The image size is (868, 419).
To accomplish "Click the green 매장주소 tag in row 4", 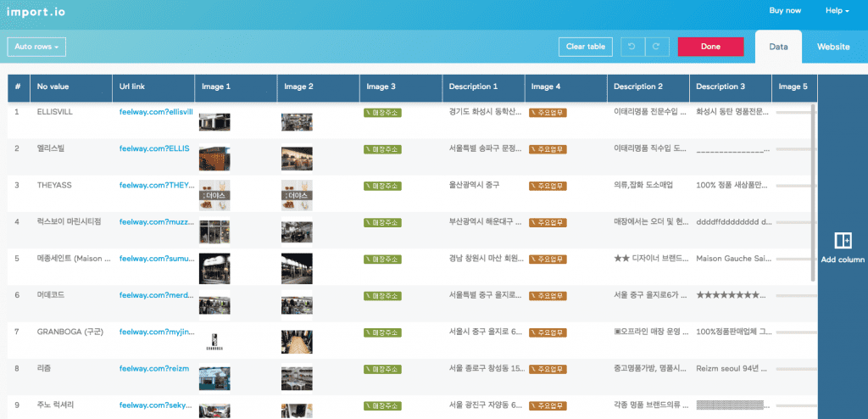I will coord(382,222).
